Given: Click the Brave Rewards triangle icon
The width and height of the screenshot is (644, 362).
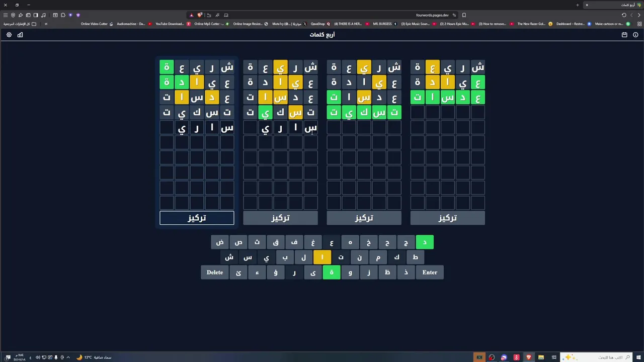Looking at the screenshot, I should pyautogui.click(x=191, y=15).
